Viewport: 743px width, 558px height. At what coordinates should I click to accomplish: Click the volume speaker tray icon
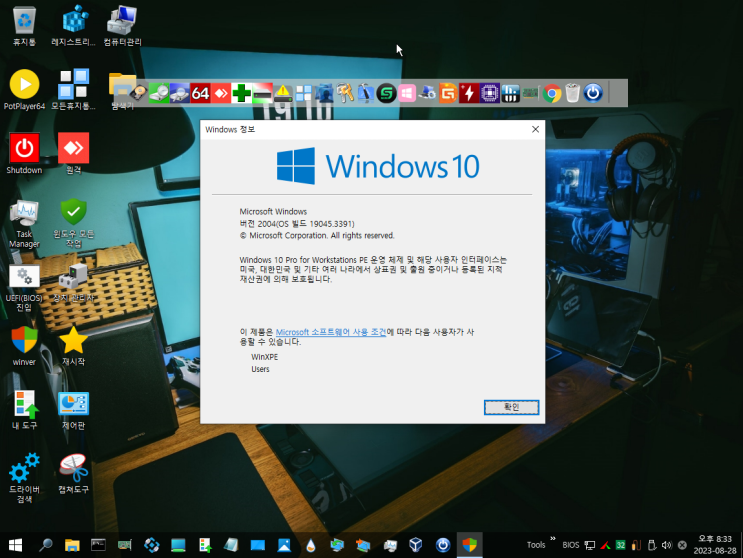pyautogui.click(x=666, y=545)
